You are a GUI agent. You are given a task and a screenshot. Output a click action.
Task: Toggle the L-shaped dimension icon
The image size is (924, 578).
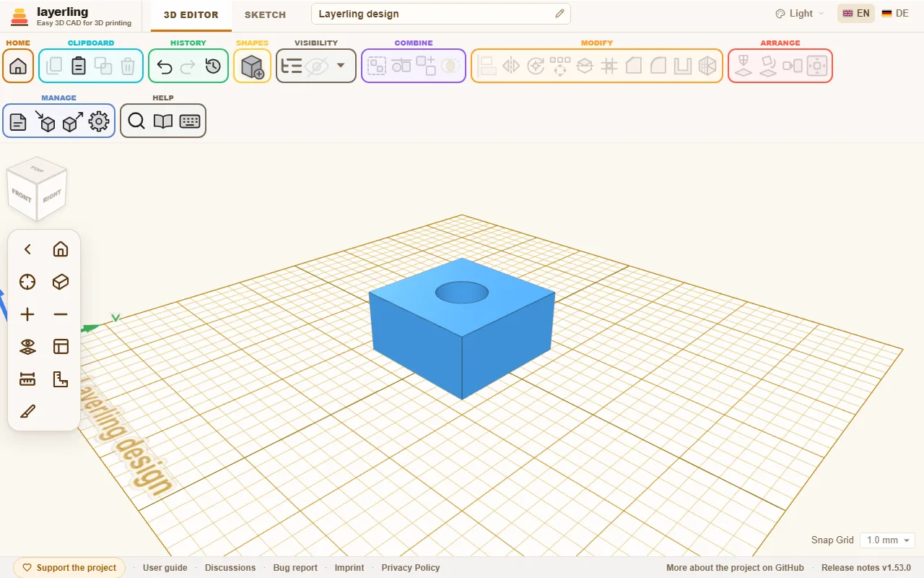[61, 379]
